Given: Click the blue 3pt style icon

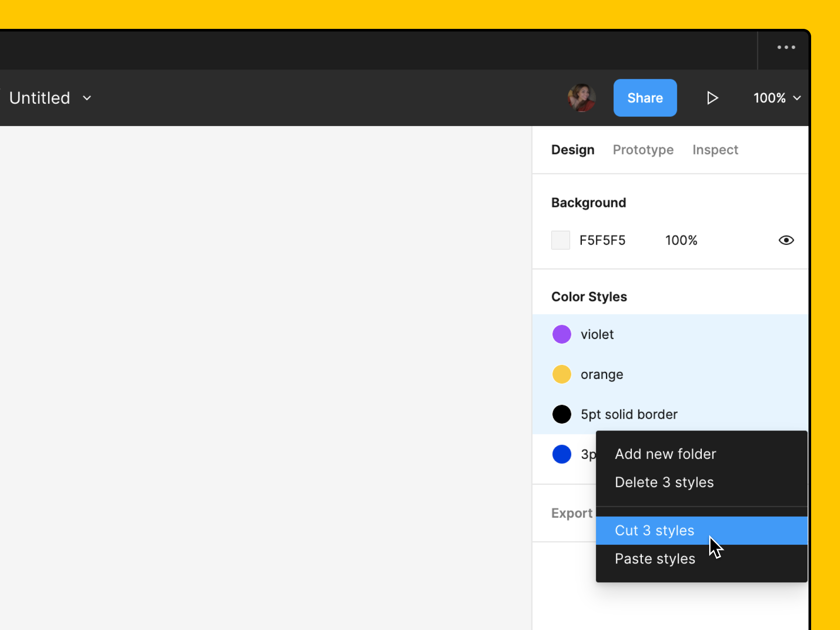Looking at the screenshot, I should click(562, 454).
